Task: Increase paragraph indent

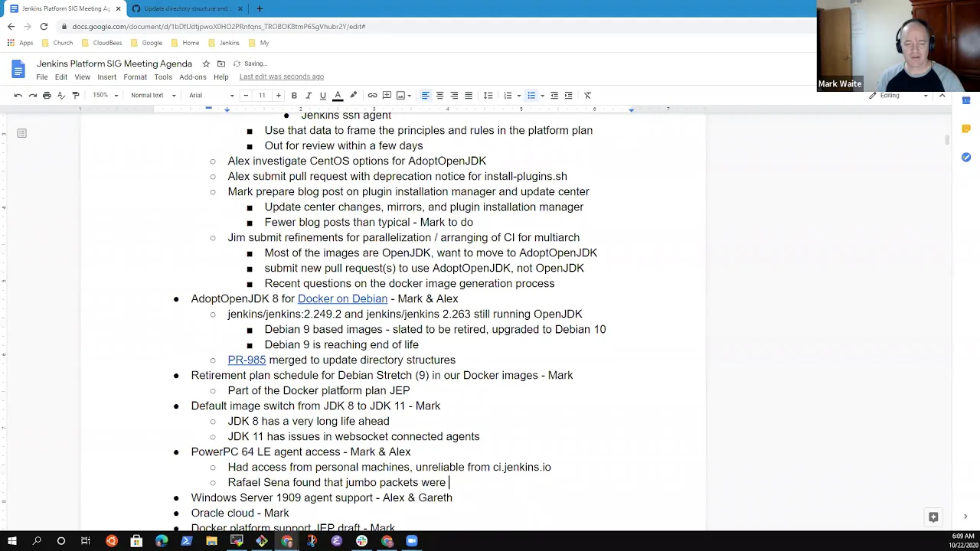Action: coord(568,96)
